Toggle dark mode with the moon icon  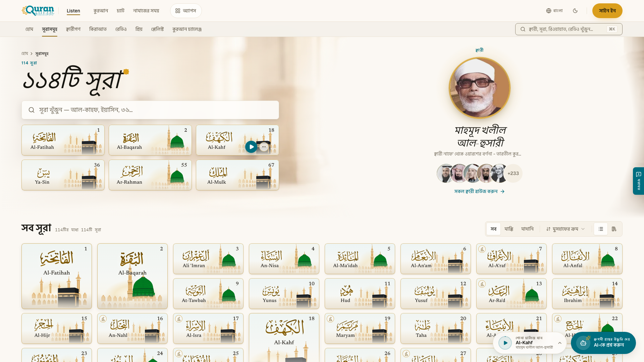tap(575, 11)
